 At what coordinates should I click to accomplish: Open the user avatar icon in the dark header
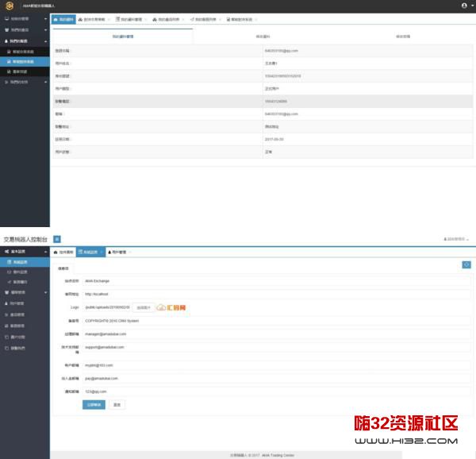[x=464, y=6]
